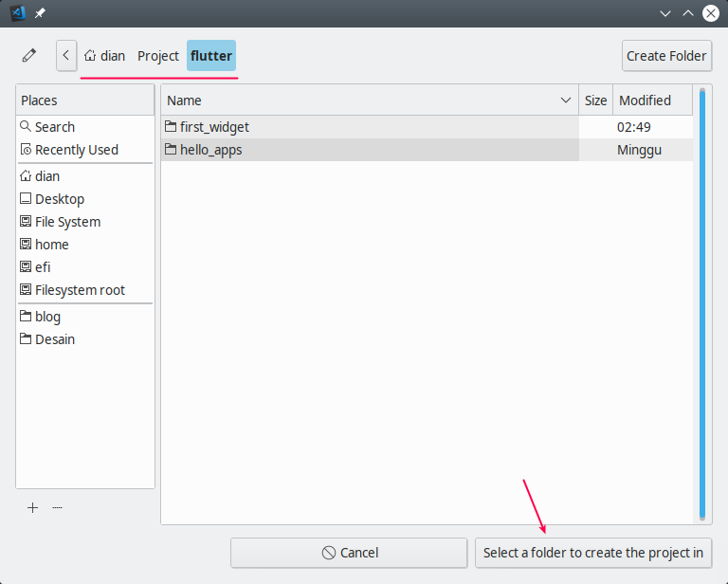
Task: Select the first_widget folder
Action: click(213, 127)
